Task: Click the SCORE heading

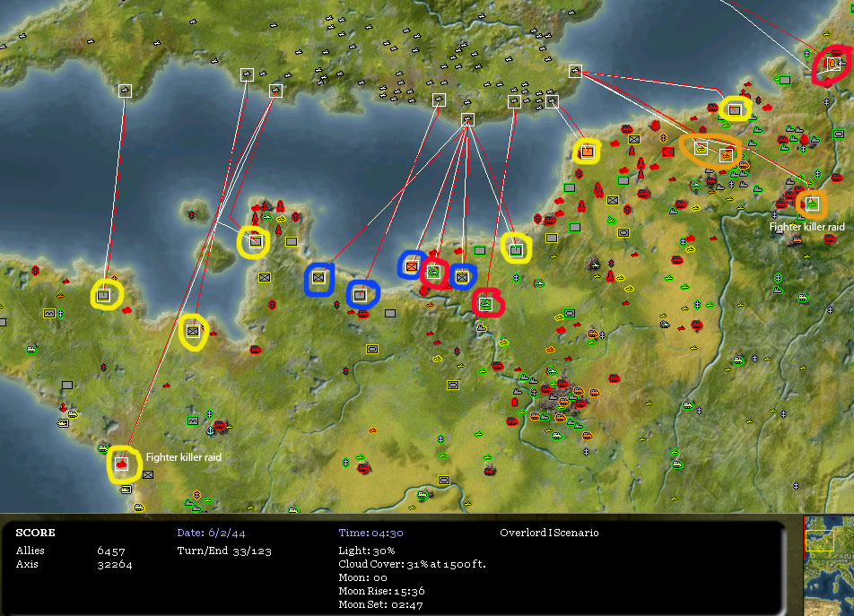Action: 35,533
